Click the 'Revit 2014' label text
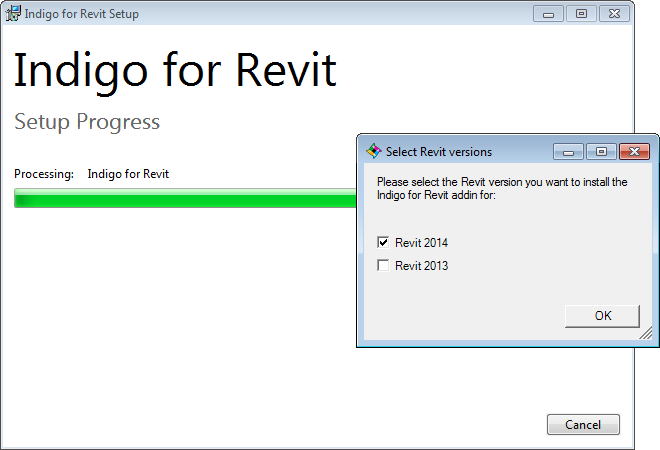The height and width of the screenshot is (450, 660). click(x=421, y=243)
